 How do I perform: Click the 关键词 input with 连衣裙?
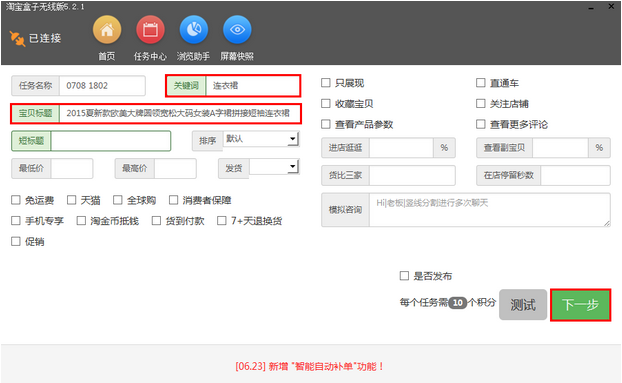(x=253, y=86)
